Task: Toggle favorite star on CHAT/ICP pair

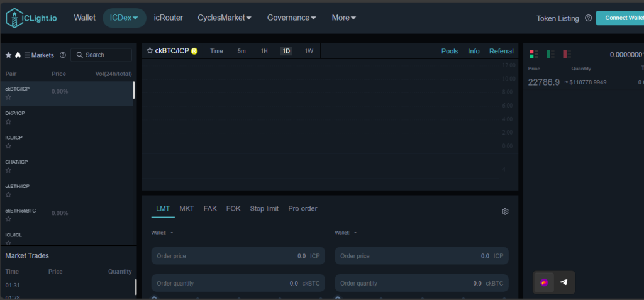Action: pos(8,170)
